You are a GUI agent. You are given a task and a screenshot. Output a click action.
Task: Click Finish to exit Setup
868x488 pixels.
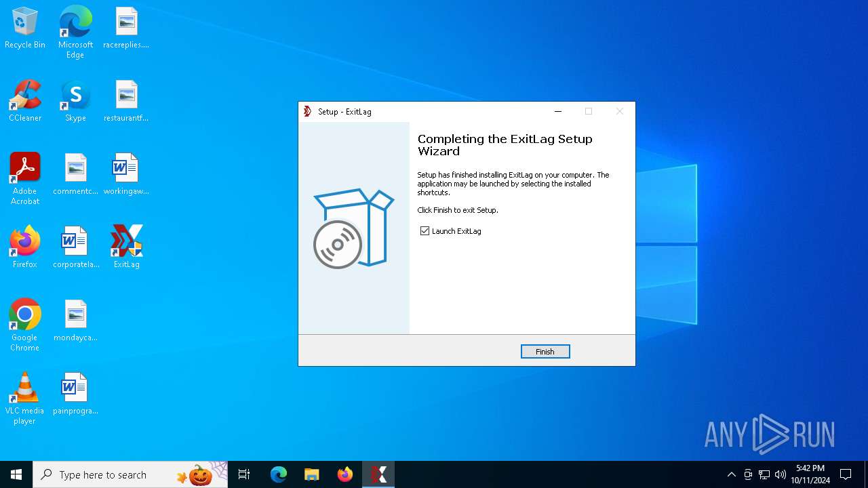[x=545, y=352]
